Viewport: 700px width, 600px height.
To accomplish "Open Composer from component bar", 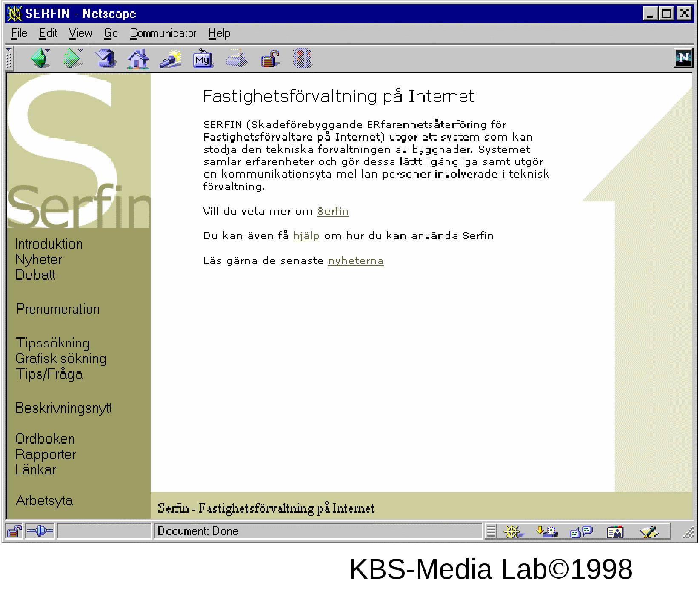I will (649, 531).
